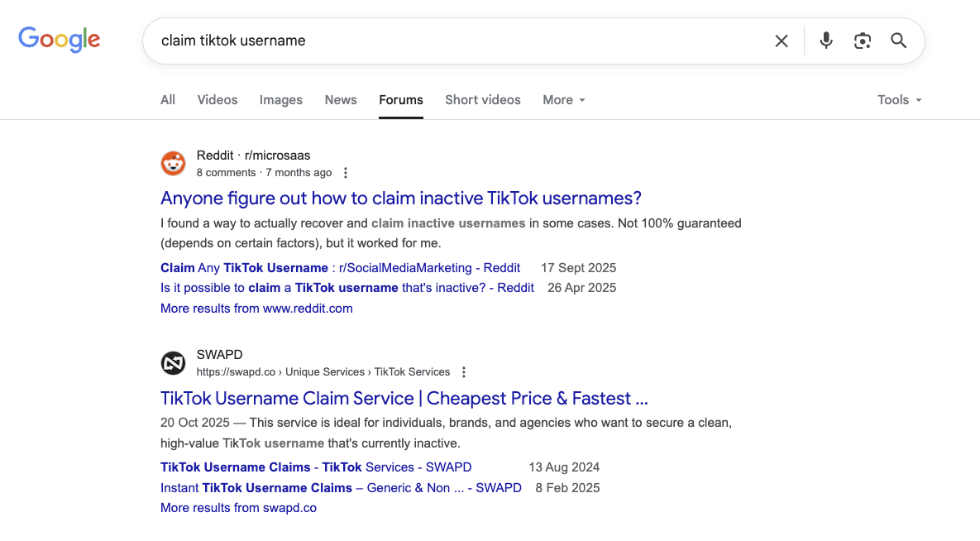Click 'More results from www.reddit.com'
Screen dimensions: 980x541
coord(256,309)
